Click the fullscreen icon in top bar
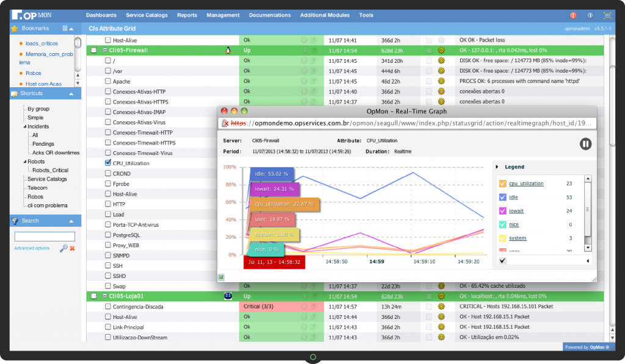Image resolution: width=625 pixels, height=364 pixels. (607, 15)
